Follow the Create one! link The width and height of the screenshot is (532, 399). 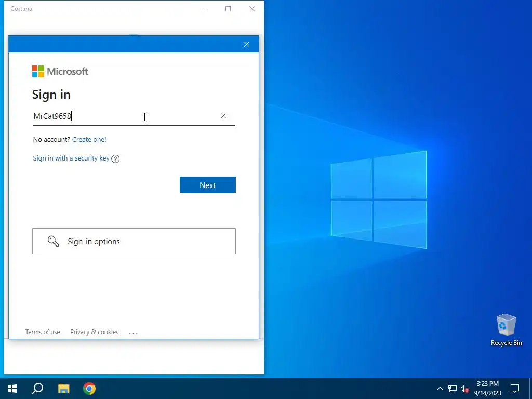89,139
